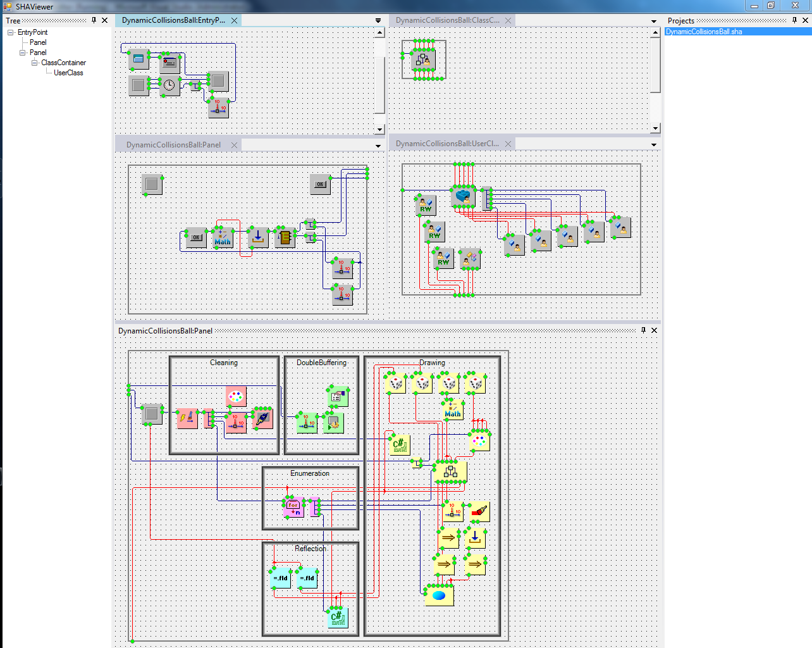Image resolution: width=812 pixels, height=648 pixels.
Task: Toggle pin on the bottom DynamicCollisionsBall:Panel window
Action: 644,330
